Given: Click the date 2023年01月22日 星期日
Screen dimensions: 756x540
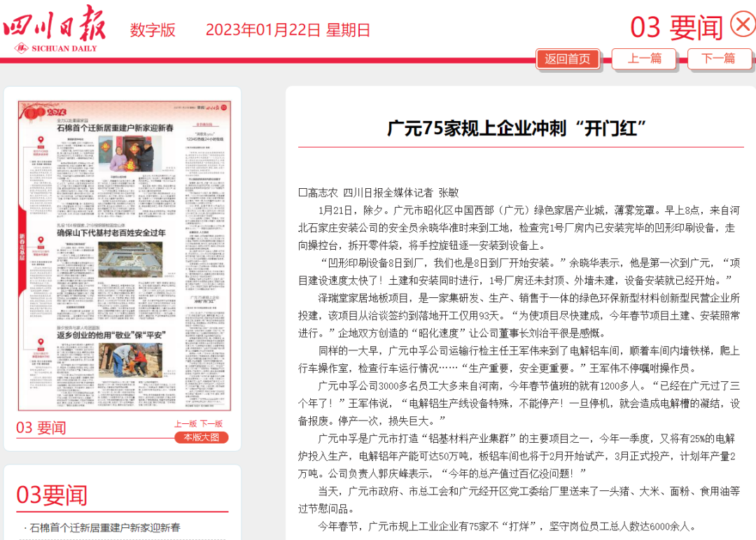Looking at the screenshot, I should coord(288,30).
